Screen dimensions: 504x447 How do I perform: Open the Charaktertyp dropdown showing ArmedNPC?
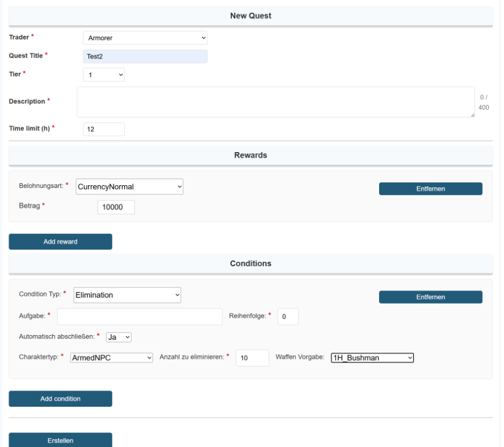coord(111,357)
